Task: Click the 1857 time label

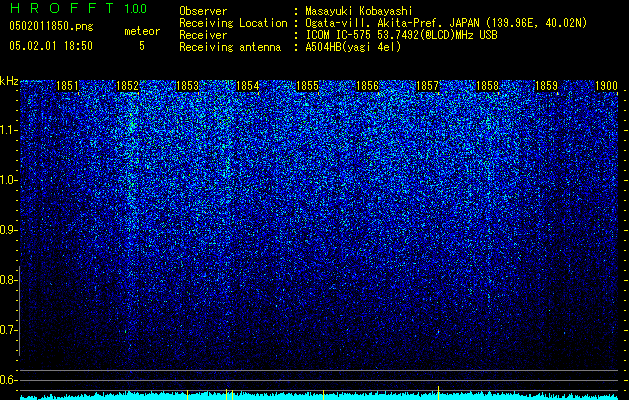Action: coord(427,86)
